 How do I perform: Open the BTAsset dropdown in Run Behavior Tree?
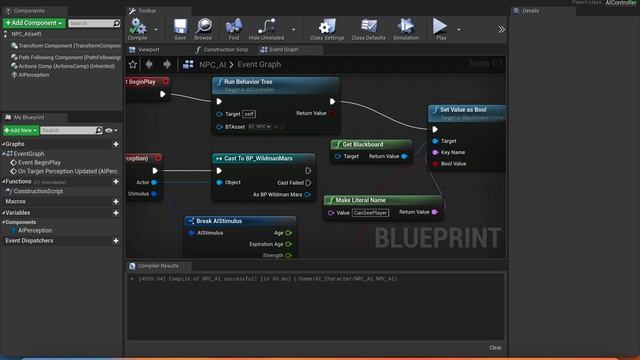pos(260,127)
